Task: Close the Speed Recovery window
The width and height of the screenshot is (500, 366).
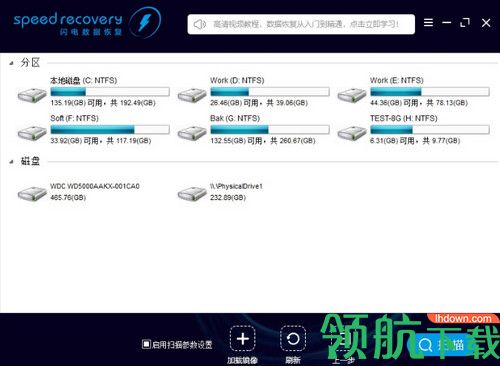Action: click(486, 23)
